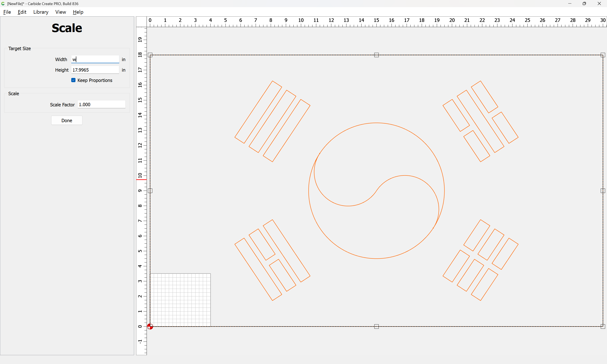Click the bottom-right selection handle

tap(603, 327)
